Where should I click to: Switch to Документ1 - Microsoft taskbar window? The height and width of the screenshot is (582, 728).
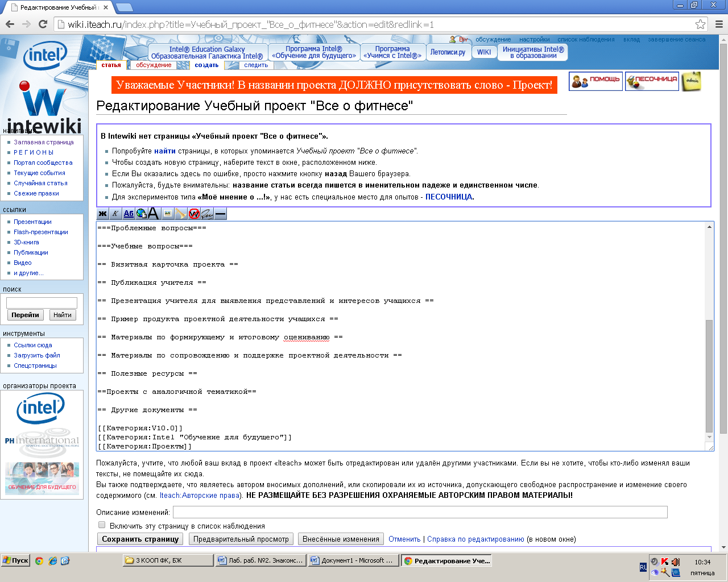[x=353, y=560]
